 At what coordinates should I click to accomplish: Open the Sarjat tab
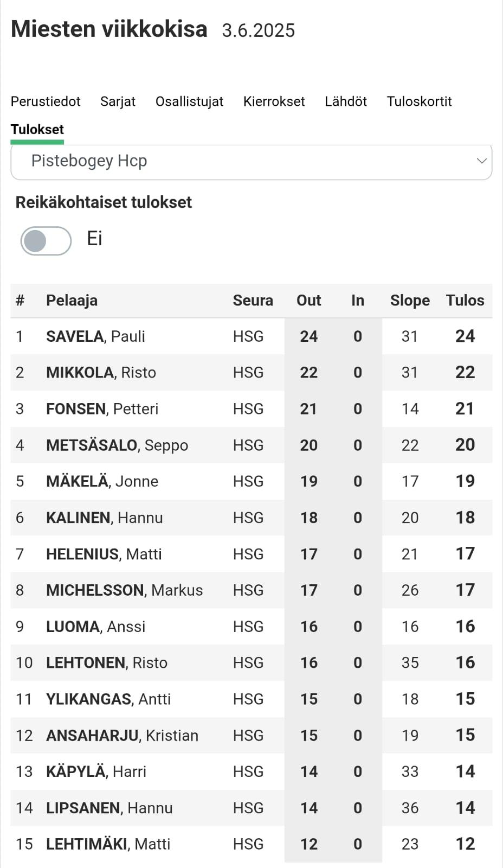[x=118, y=101]
